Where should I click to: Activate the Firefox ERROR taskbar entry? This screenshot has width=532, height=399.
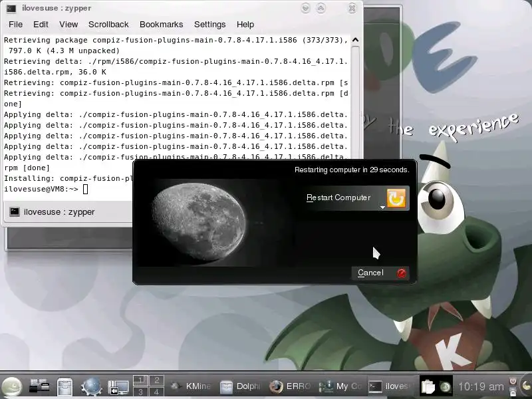tap(290, 386)
